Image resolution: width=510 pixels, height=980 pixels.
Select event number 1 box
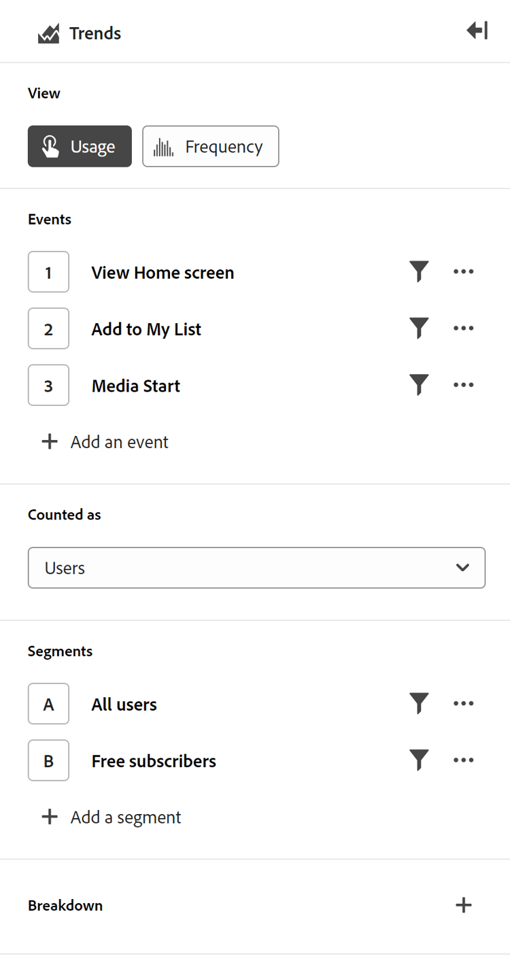[x=48, y=272]
